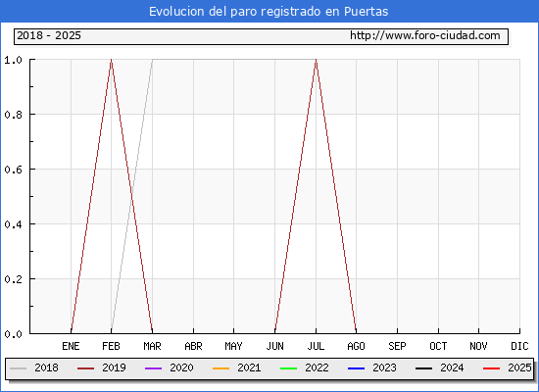Viewport: 539px width, 392px height.
Task: Click the JUN month axis label
Action: pos(275,346)
